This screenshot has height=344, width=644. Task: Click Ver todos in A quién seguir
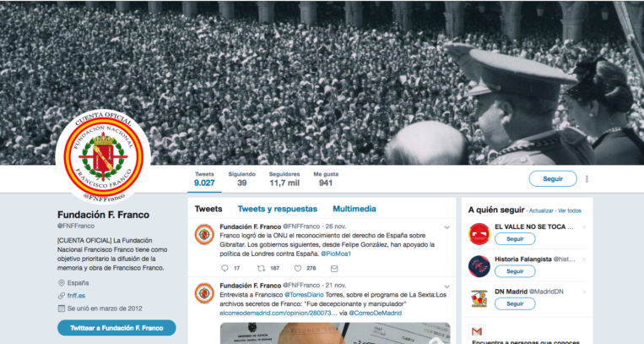pos(570,210)
